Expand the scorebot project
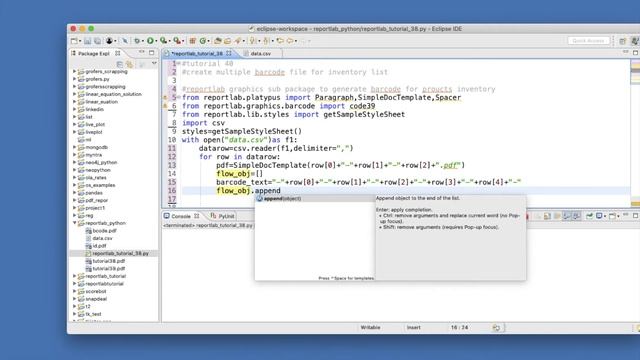Screen dimensions: 640x360 (75, 291)
